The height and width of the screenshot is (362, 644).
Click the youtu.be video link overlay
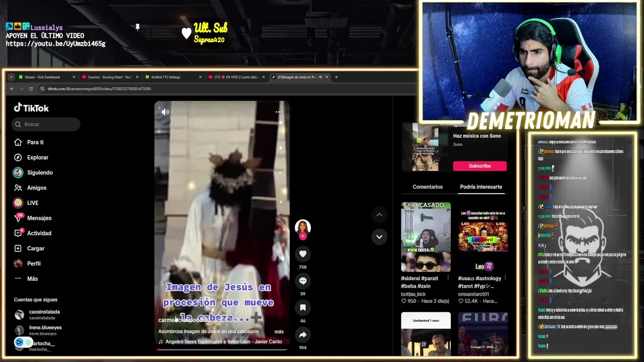[55, 44]
